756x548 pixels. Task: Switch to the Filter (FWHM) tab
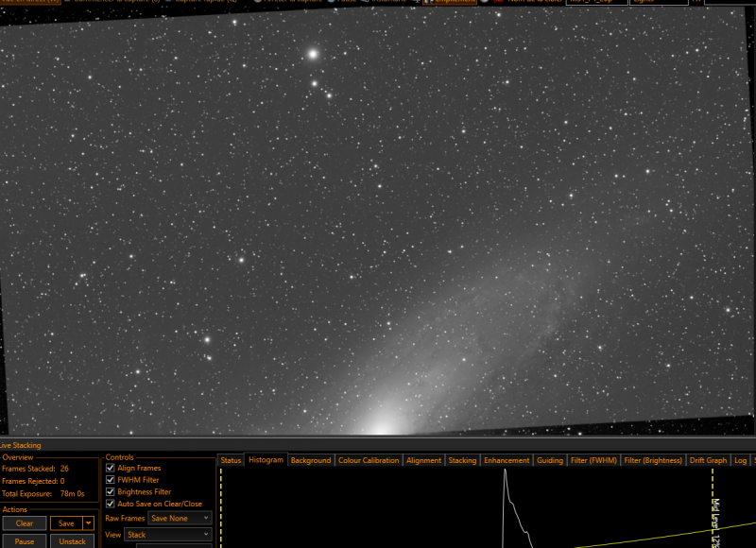(x=593, y=460)
